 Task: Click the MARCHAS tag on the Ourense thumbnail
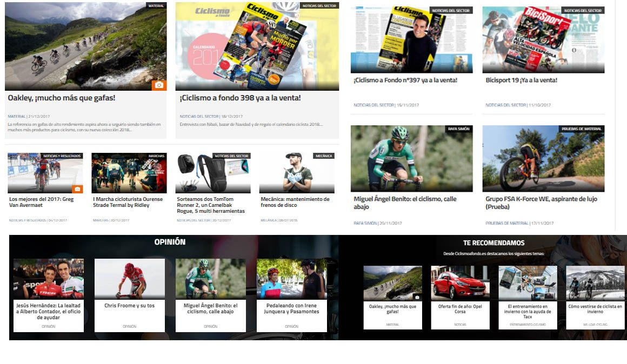pos(156,156)
